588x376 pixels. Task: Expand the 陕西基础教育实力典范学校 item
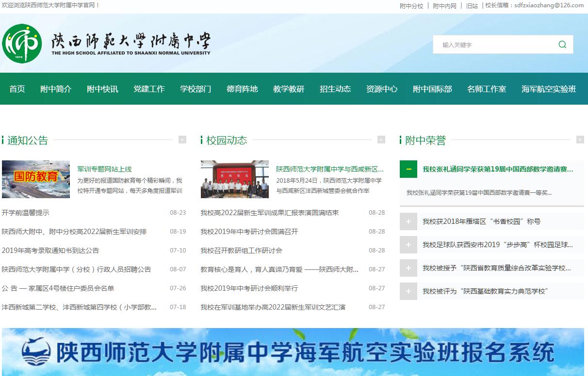(x=408, y=291)
